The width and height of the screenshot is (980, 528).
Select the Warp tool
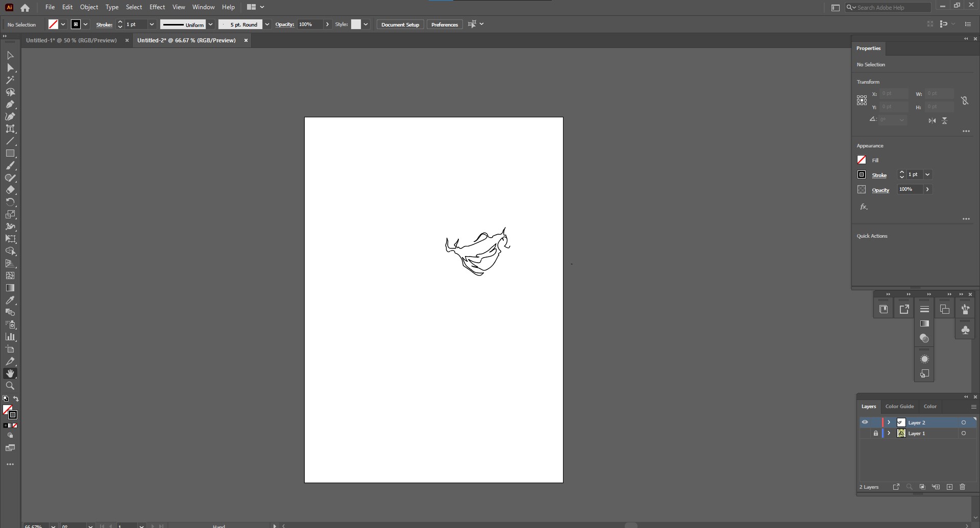10,227
